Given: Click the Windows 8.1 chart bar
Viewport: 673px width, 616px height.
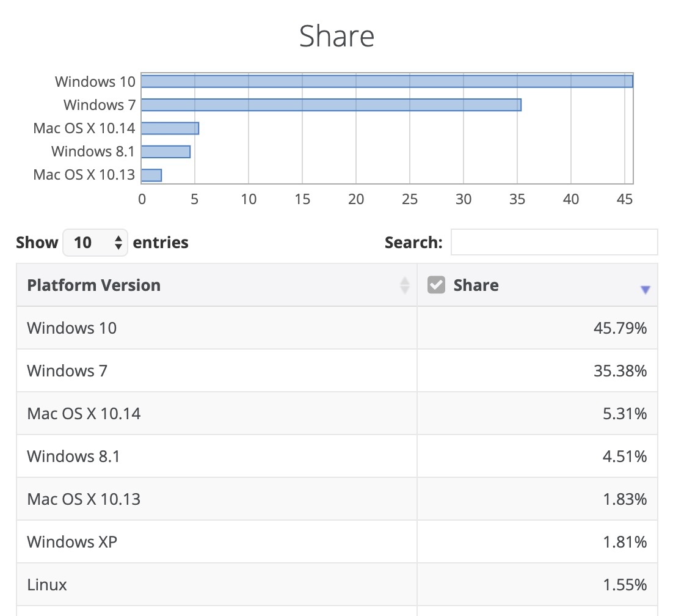Looking at the screenshot, I should point(166,152).
